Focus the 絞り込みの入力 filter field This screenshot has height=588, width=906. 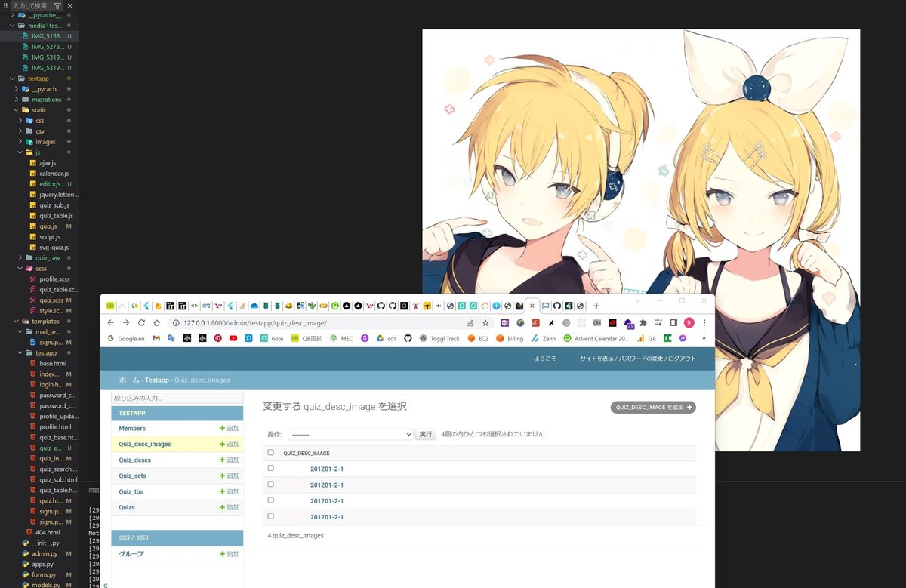177,398
